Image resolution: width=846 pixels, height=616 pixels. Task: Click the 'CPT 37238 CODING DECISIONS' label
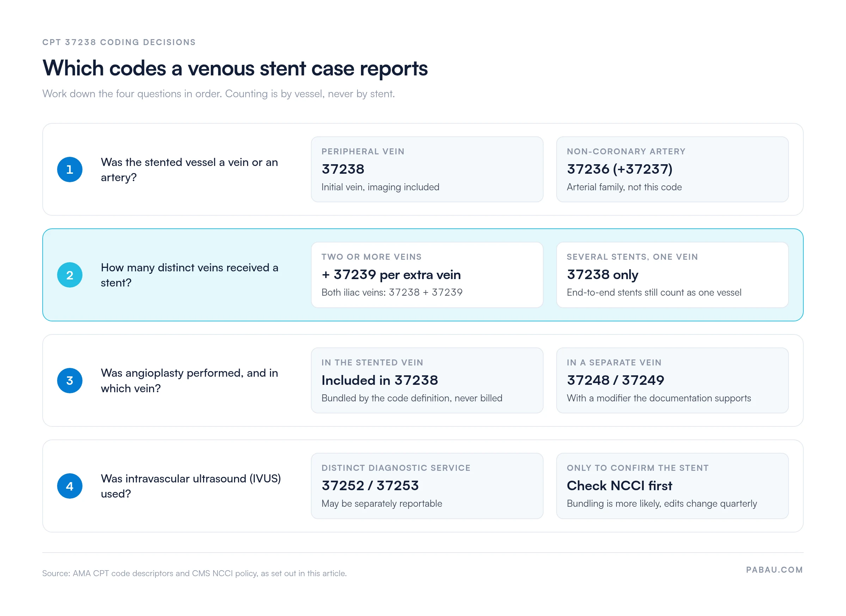[119, 42]
